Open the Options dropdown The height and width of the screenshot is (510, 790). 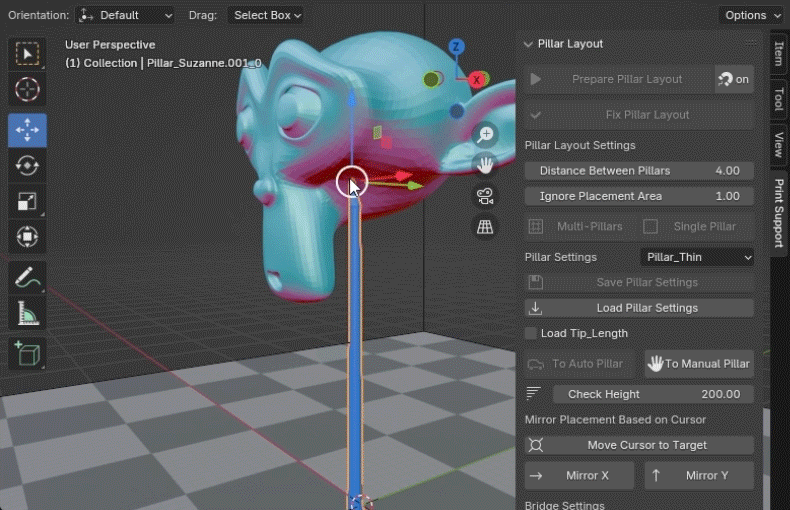[752, 15]
